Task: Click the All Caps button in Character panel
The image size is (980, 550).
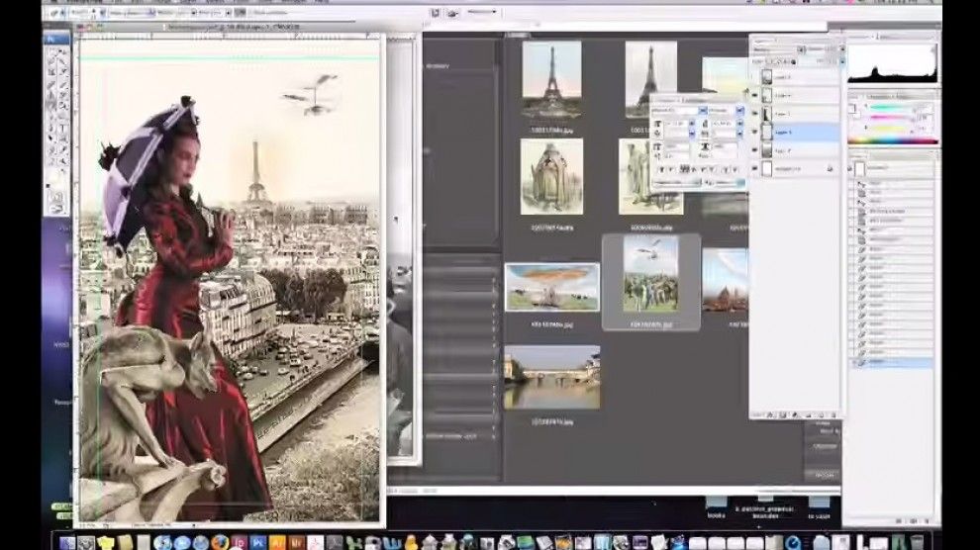Action: point(685,169)
